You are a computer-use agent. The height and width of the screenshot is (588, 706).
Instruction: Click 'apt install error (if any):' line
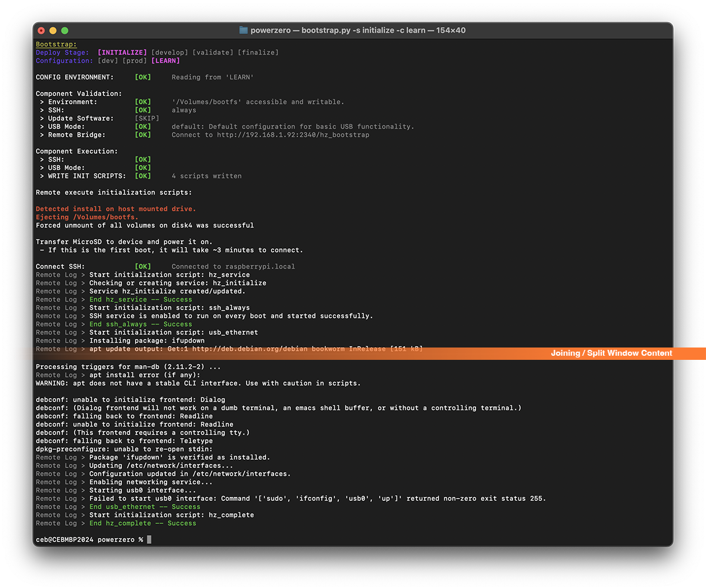(x=145, y=375)
